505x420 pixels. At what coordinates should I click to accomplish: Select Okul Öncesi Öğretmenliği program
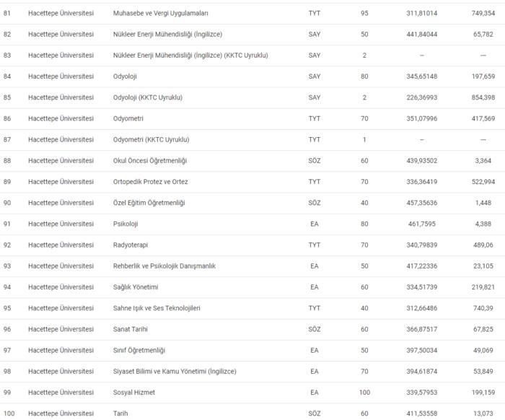[150, 160]
